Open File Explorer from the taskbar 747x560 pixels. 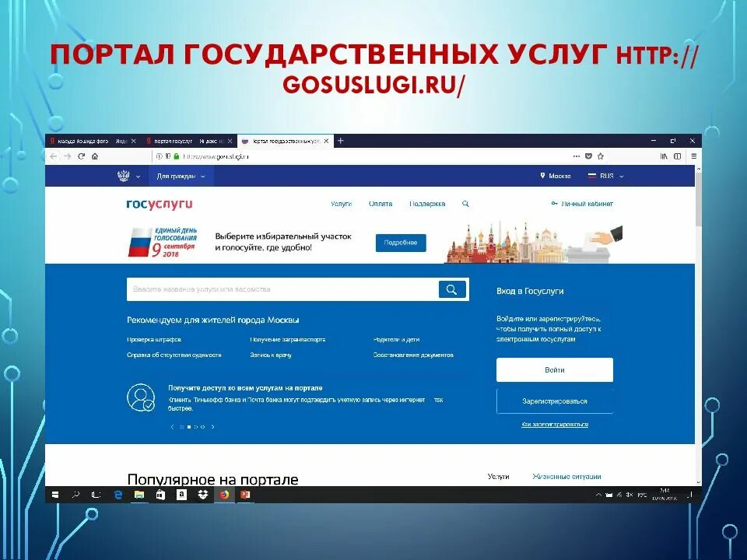[139, 495]
